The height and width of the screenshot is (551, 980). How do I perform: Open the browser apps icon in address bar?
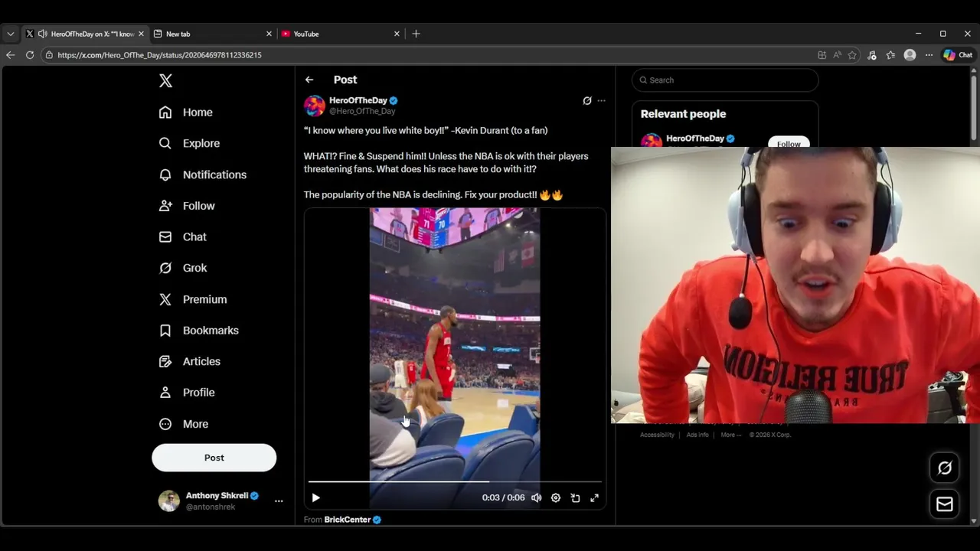[822, 55]
